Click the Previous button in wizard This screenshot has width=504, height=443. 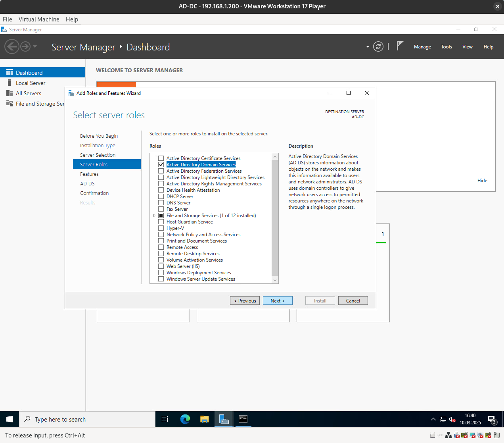coord(245,301)
